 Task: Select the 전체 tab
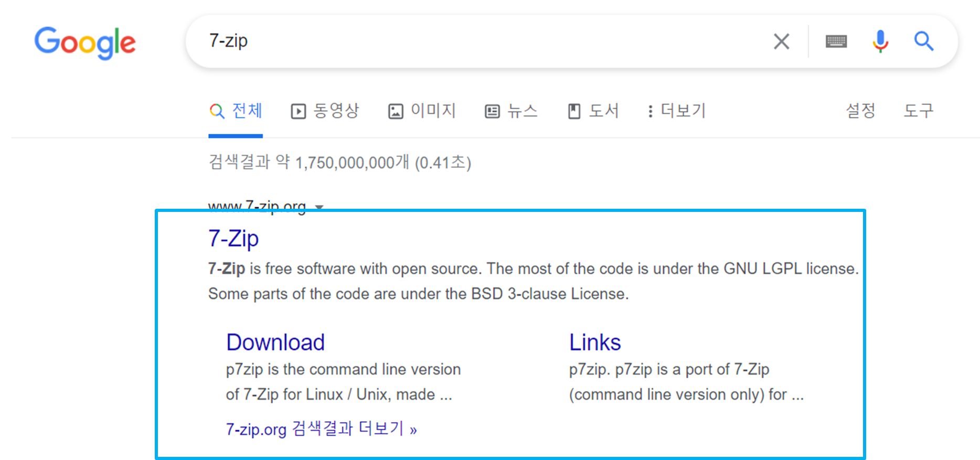tap(236, 111)
